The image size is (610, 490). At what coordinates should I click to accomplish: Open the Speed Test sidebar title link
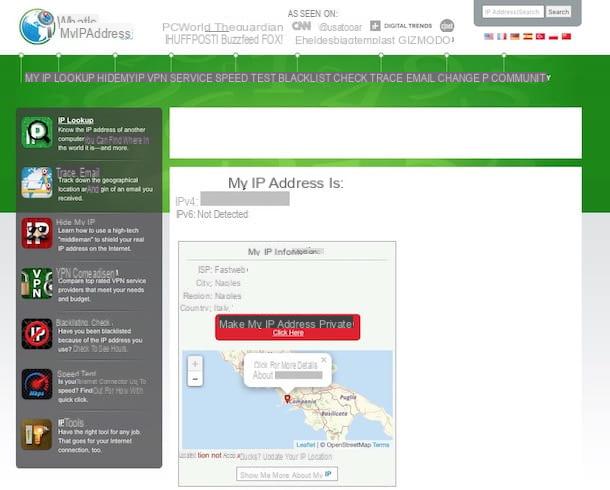[76, 373]
